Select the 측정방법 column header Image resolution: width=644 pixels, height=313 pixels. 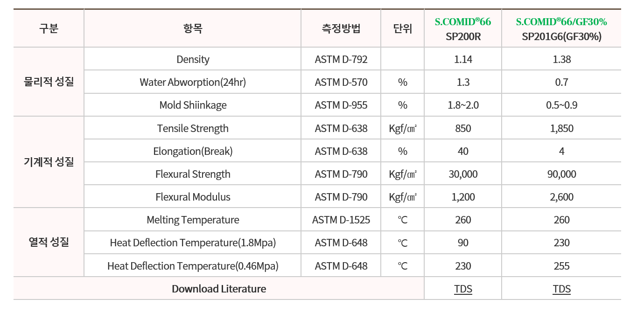coord(341,28)
